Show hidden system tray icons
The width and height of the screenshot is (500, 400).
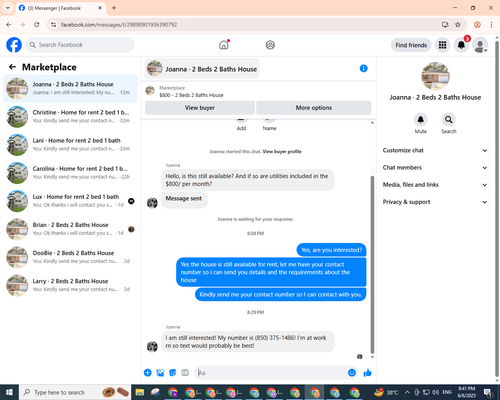[x=407, y=392]
